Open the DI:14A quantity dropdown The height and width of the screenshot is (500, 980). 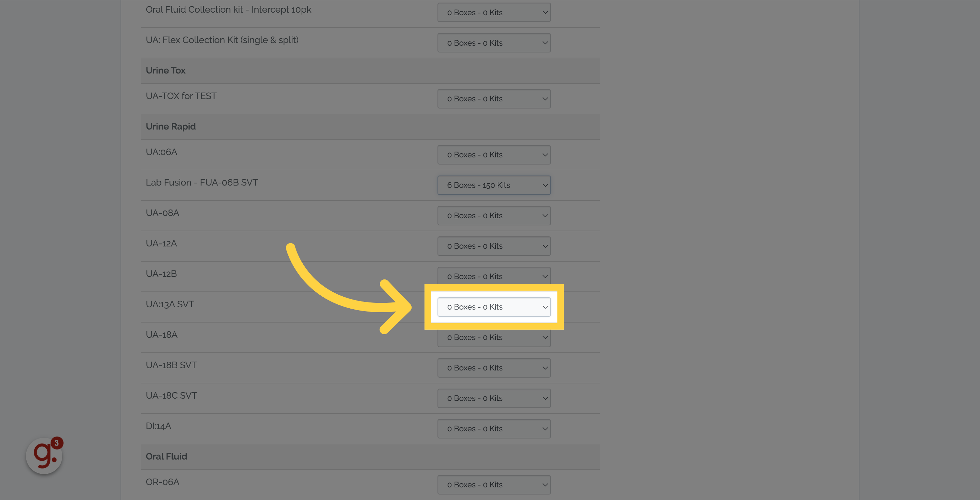click(x=494, y=428)
